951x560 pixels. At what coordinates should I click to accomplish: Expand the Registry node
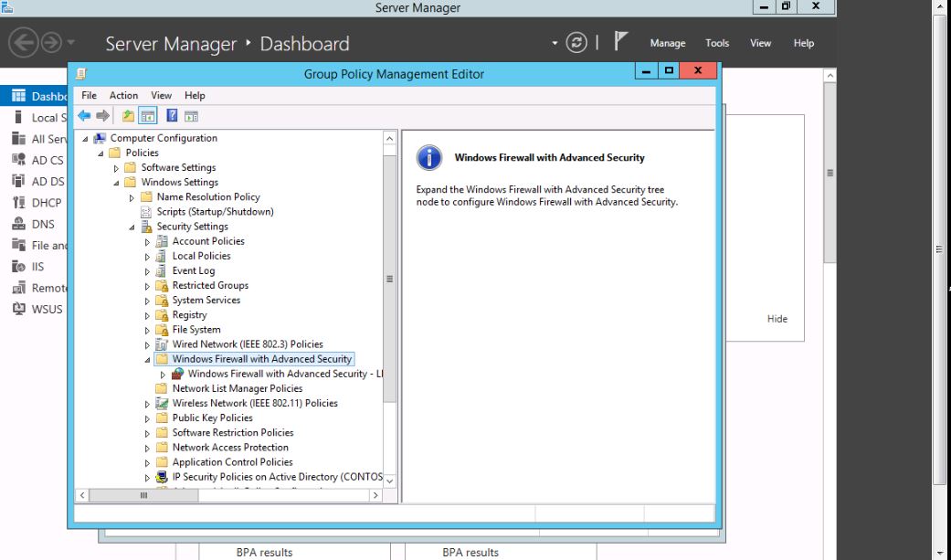click(147, 315)
